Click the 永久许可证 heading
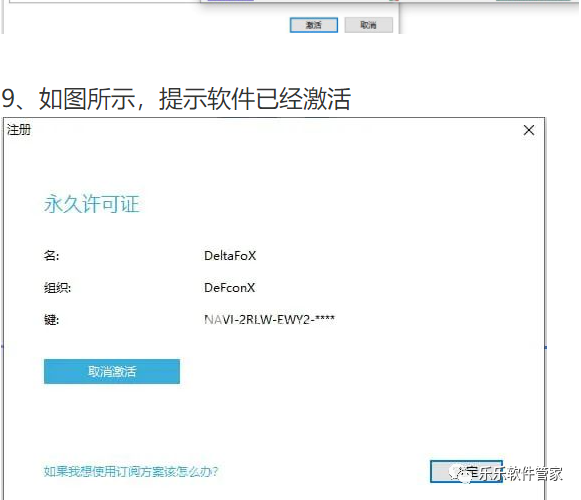 pyautogui.click(x=92, y=204)
